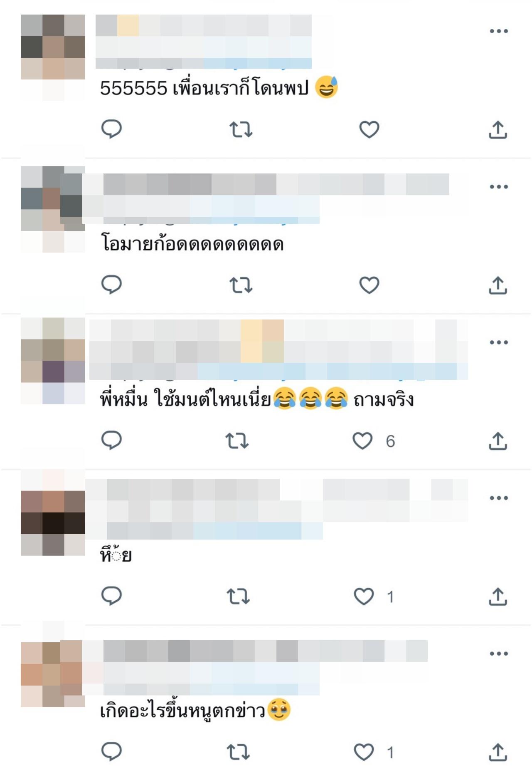
Task: Open the more options menu on the "พี่หมื่น" tweet
Action: click(499, 342)
